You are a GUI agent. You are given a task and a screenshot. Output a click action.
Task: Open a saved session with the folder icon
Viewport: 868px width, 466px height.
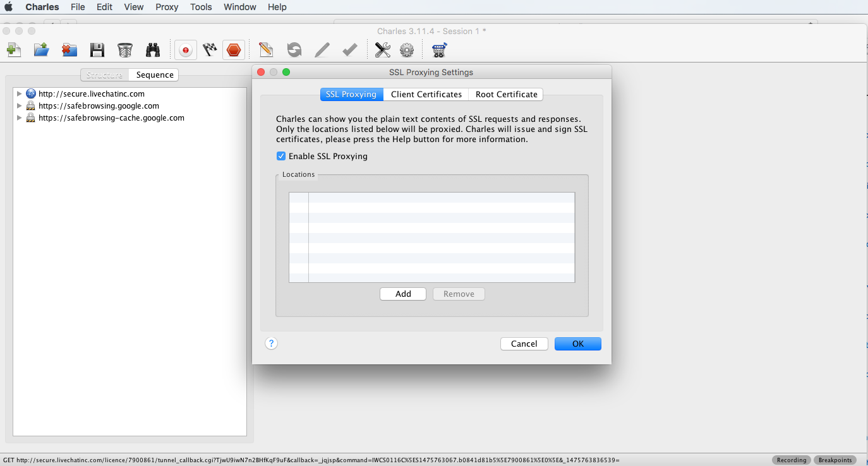[x=42, y=50]
